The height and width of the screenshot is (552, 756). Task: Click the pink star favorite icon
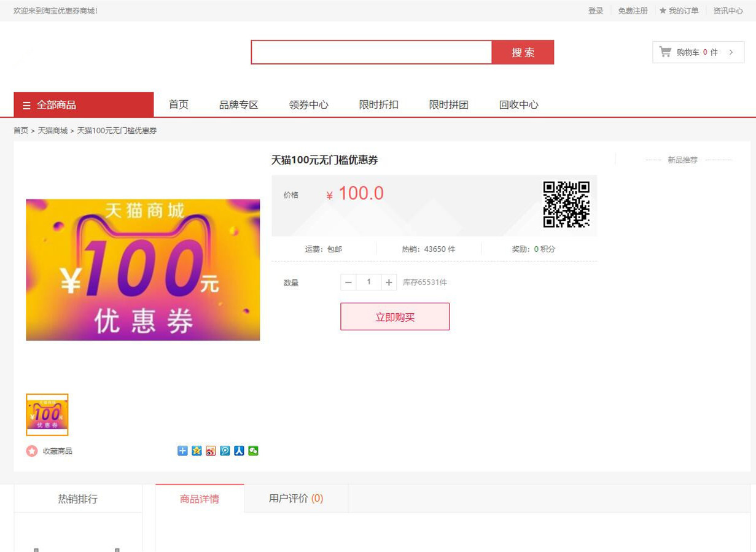point(32,451)
